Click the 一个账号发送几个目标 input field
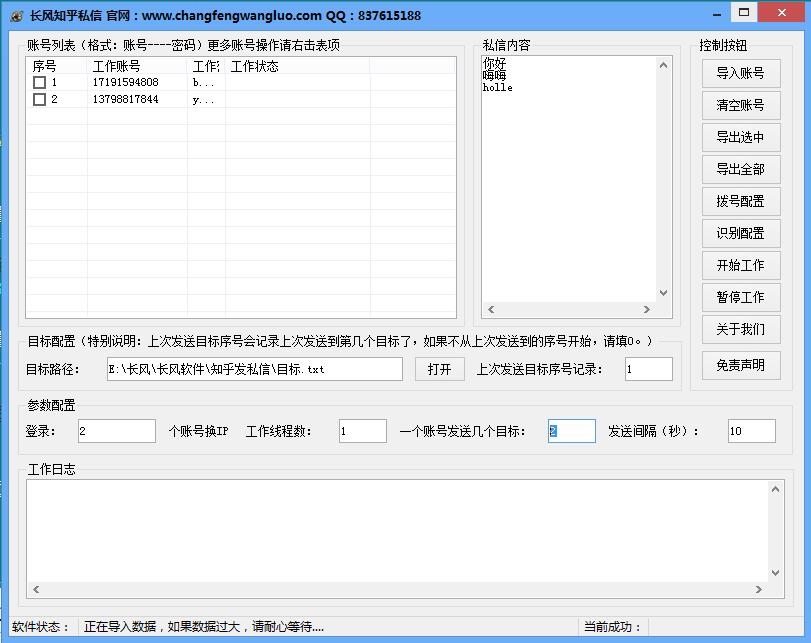 tap(571, 431)
